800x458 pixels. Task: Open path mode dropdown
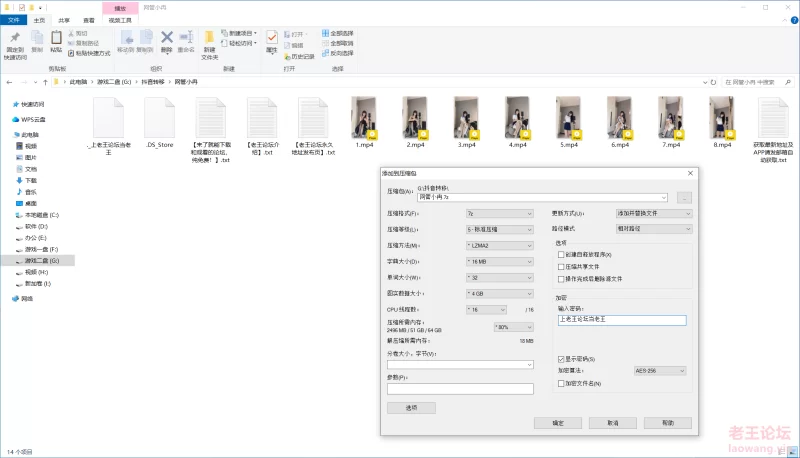pos(654,229)
